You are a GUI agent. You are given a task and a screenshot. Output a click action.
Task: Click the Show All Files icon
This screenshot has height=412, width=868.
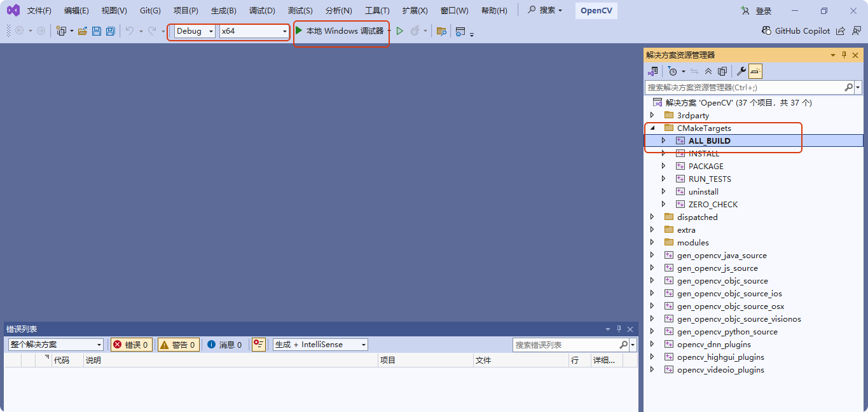click(x=722, y=71)
